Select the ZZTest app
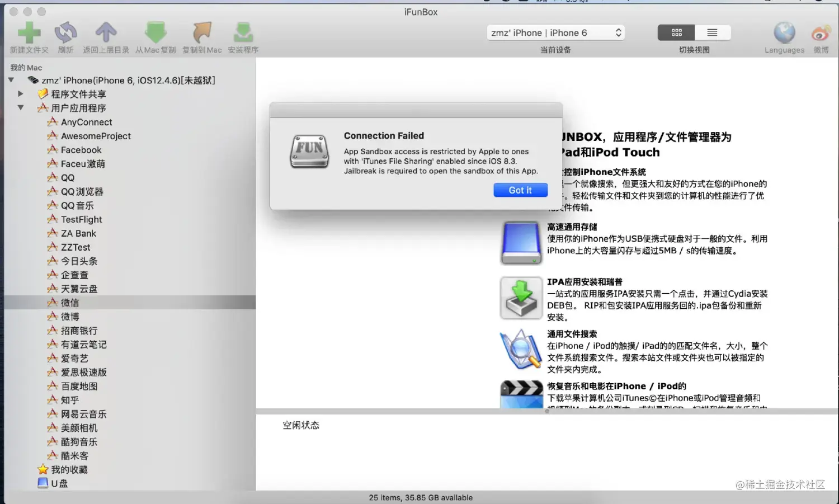Viewport: 839px width, 504px height. click(76, 247)
